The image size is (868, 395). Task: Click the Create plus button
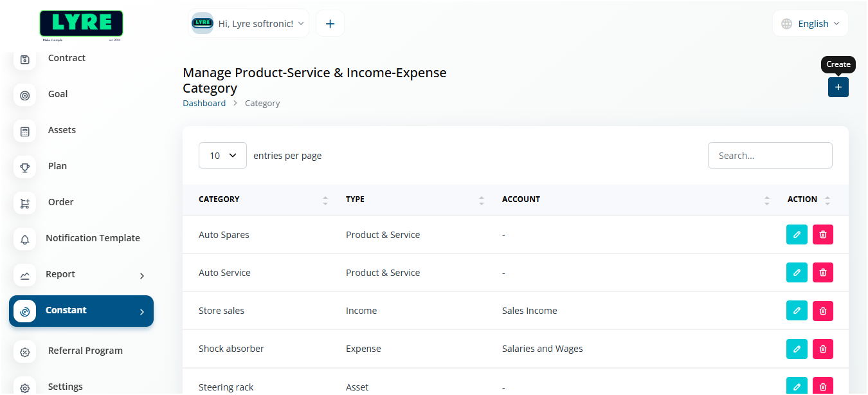(x=838, y=87)
